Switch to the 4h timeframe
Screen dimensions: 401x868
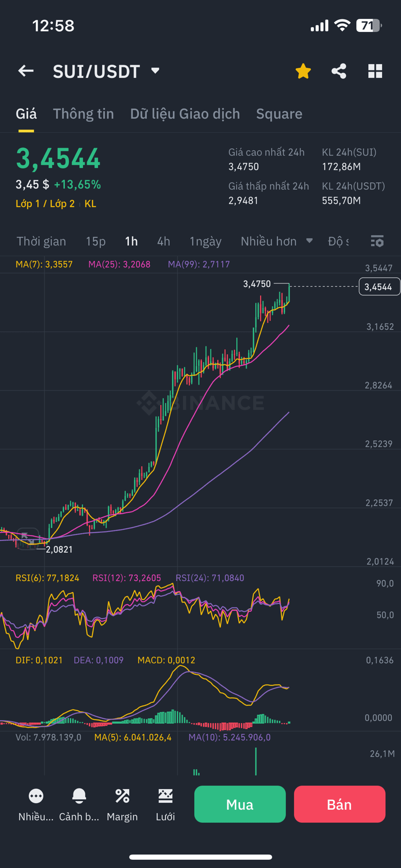pyautogui.click(x=164, y=241)
